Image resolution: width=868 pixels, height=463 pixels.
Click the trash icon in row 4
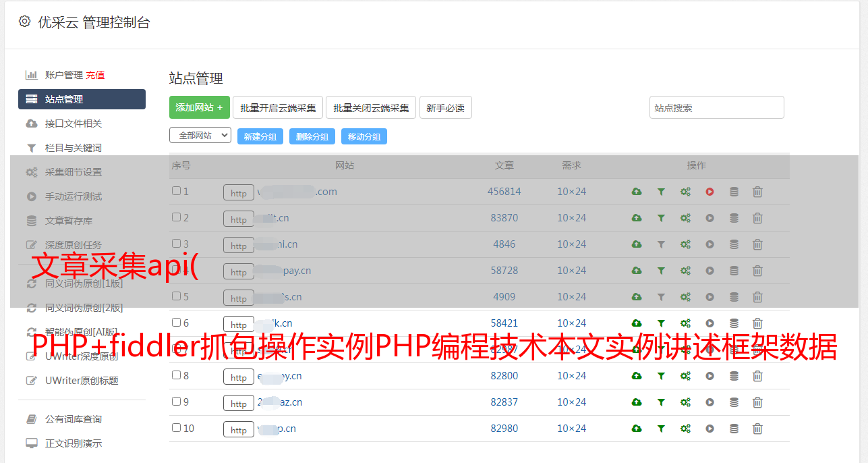pos(757,271)
